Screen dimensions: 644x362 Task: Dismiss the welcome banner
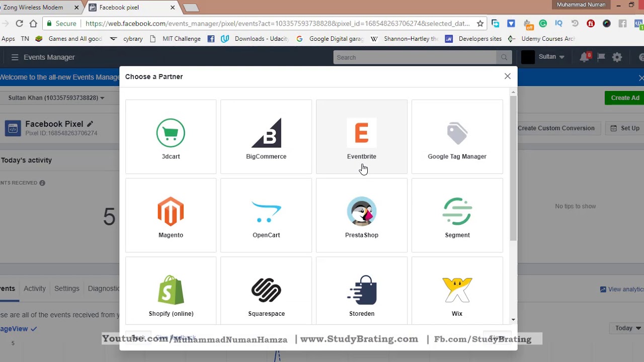tap(640, 78)
